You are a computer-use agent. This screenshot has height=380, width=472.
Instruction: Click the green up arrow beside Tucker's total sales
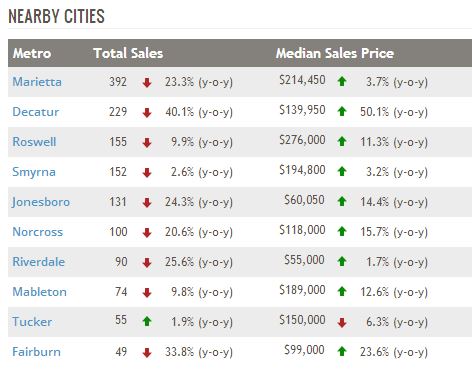point(147,321)
